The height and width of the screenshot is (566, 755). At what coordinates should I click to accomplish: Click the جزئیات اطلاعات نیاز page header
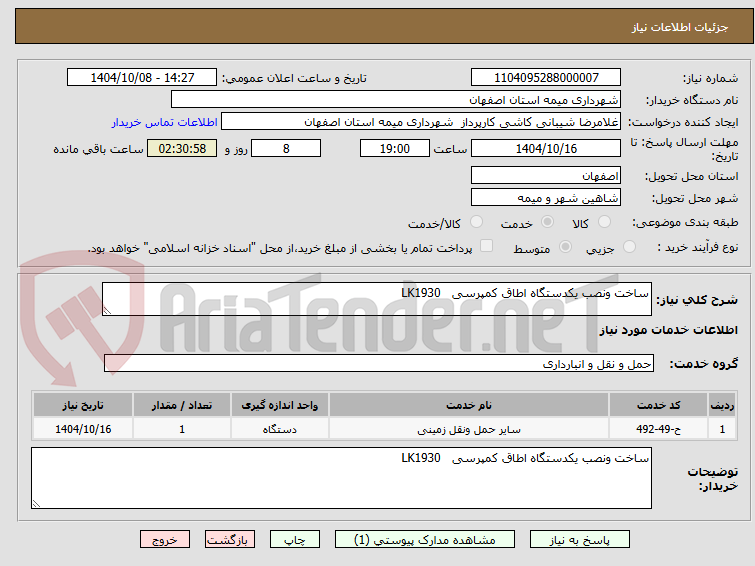(x=384, y=26)
